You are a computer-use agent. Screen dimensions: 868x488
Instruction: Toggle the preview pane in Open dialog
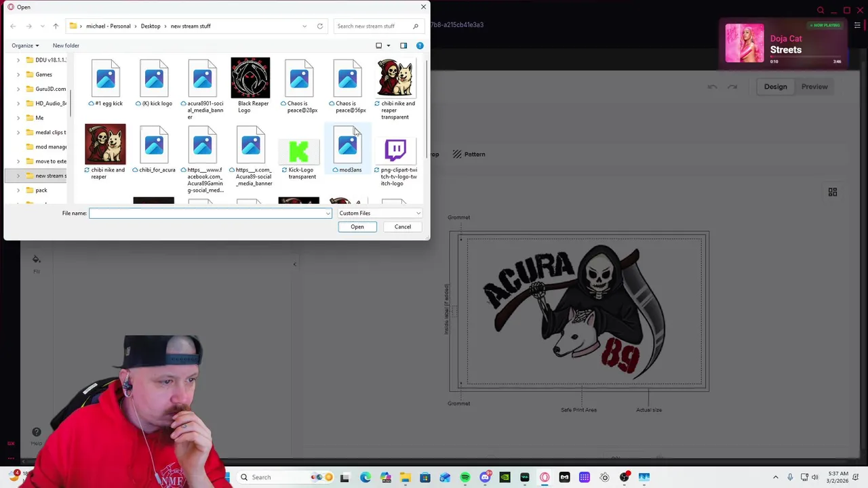click(x=403, y=45)
